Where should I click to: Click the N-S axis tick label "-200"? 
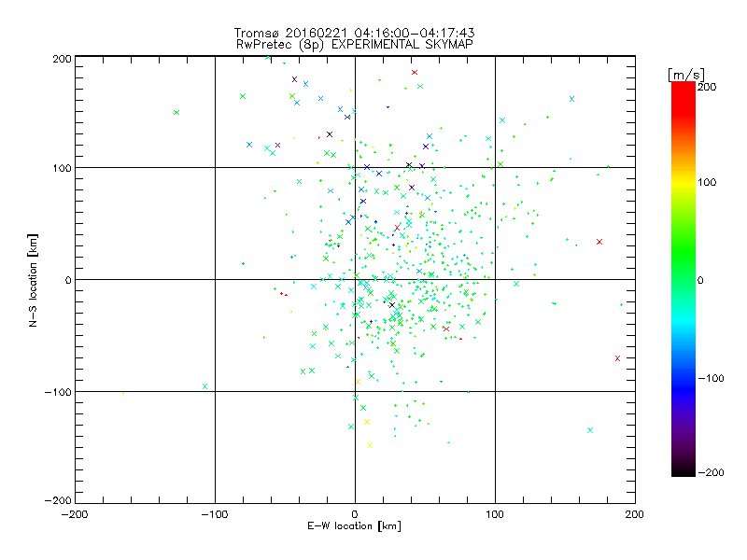click(58, 500)
